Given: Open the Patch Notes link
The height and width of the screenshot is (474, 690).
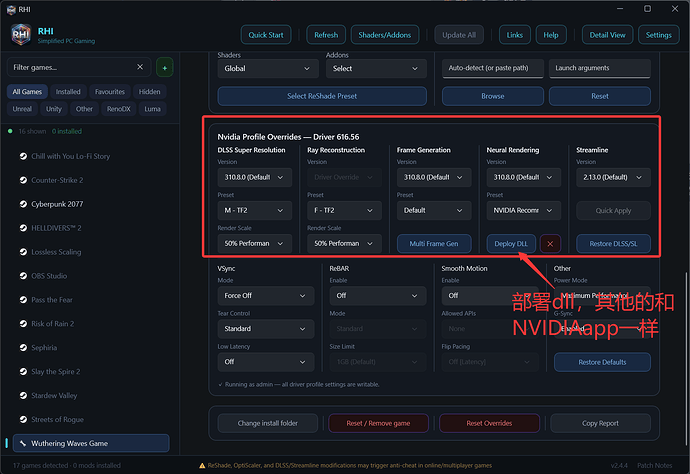Looking at the screenshot, I should [x=654, y=465].
